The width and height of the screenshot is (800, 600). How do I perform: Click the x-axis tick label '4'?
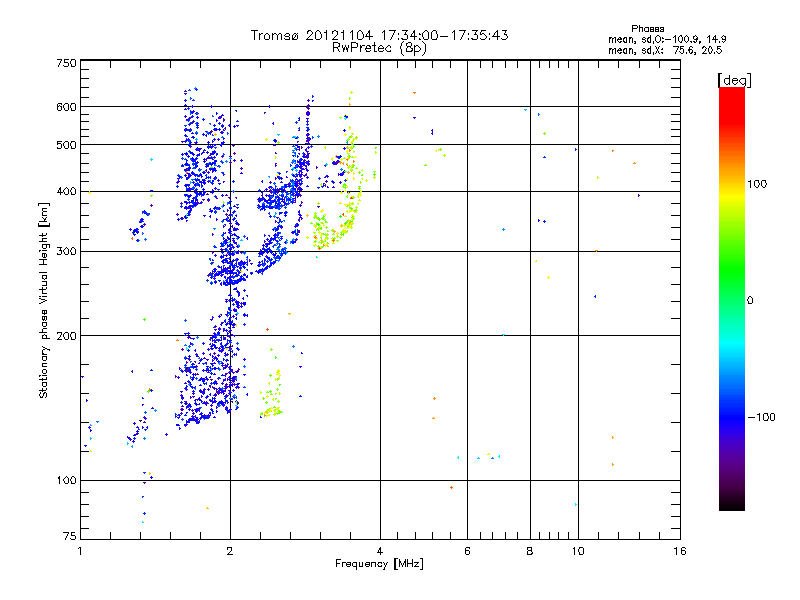click(x=380, y=551)
